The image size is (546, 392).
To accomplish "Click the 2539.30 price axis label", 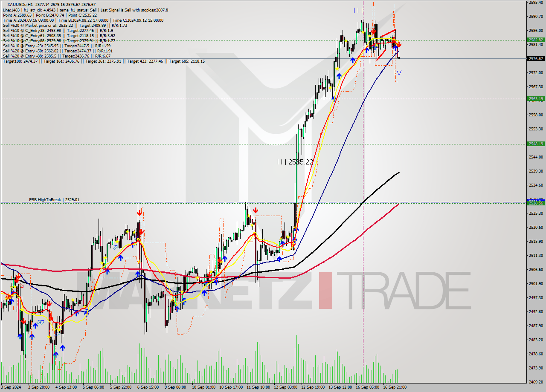I will point(536,171).
